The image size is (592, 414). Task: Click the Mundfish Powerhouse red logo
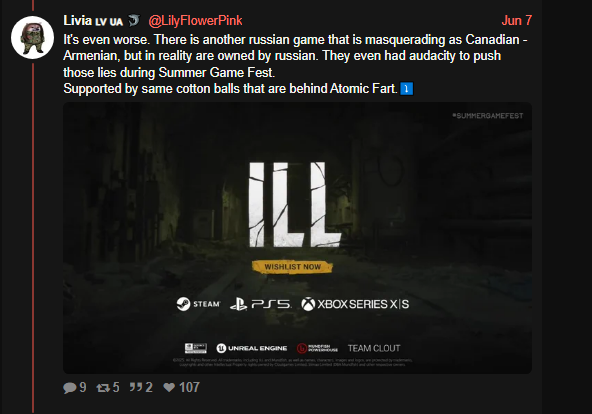[318, 348]
